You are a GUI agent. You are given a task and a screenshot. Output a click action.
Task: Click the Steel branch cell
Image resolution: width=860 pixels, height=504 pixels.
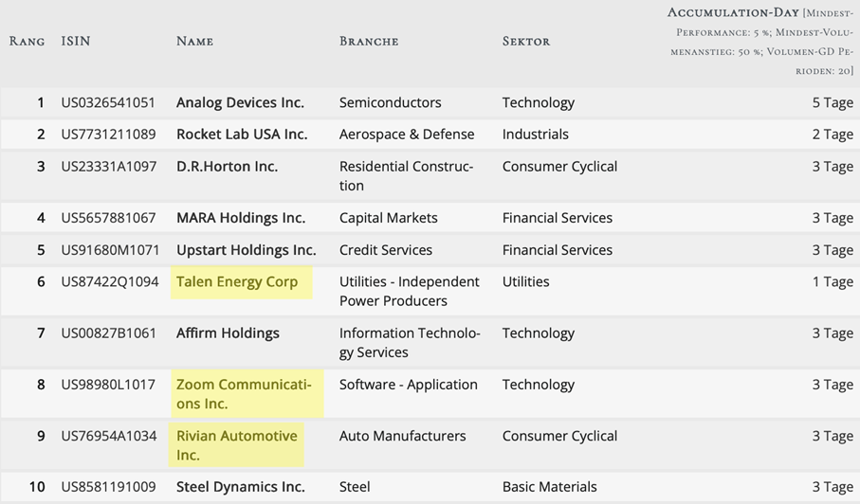pos(355,487)
